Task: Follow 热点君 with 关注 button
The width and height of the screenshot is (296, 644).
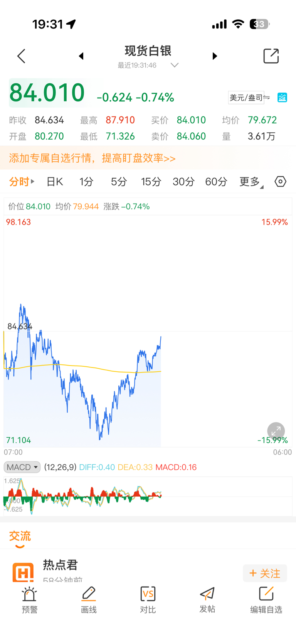Action: tap(265, 573)
